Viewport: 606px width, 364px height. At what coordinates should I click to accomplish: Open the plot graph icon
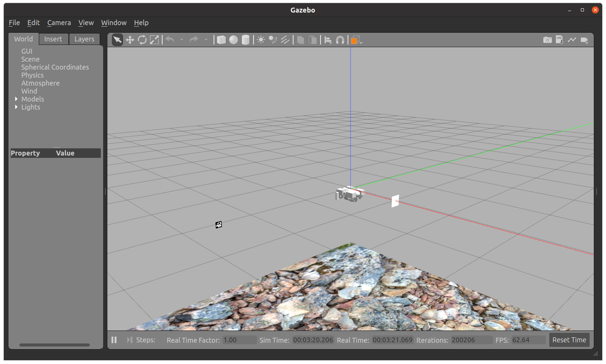[572, 40]
